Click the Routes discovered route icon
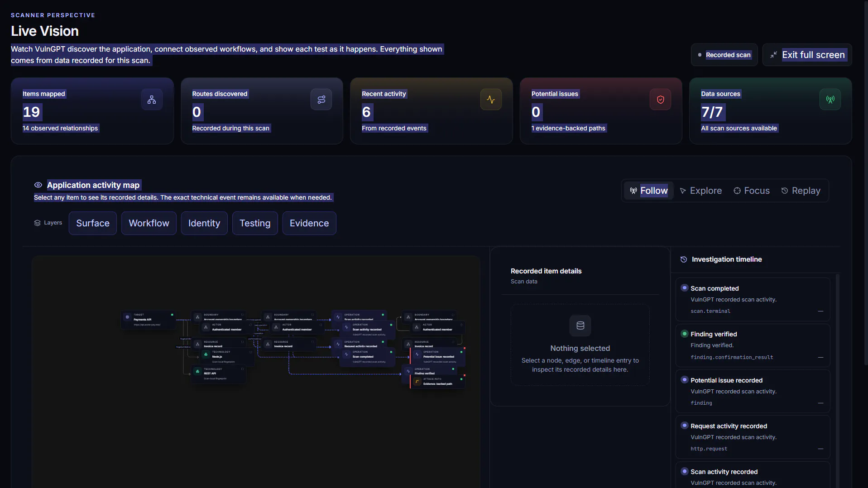 (x=321, y=100)
